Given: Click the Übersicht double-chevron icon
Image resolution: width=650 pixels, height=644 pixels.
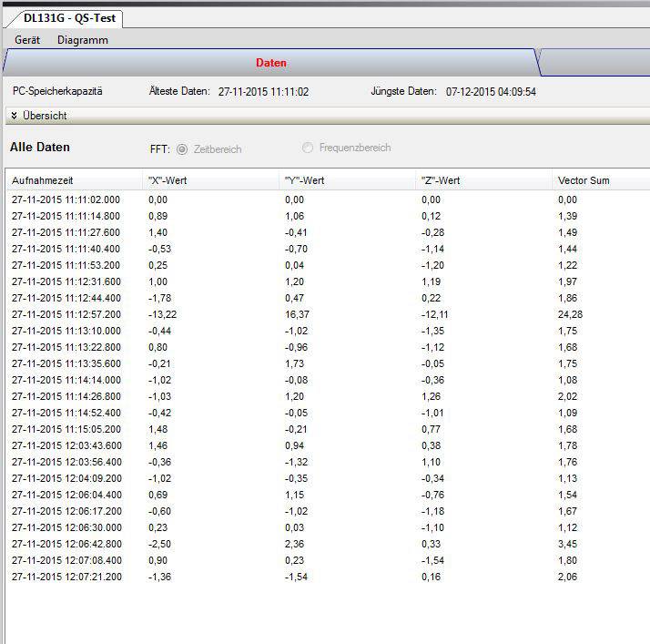Looking at the screenshot, I should click(x=15, y=116).
